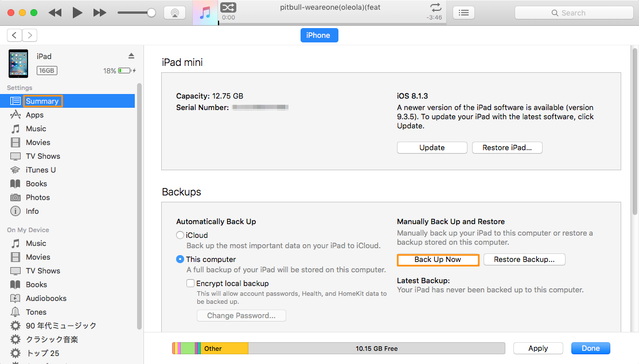Click the 16GB capacity badge

[x=47, y=71]
